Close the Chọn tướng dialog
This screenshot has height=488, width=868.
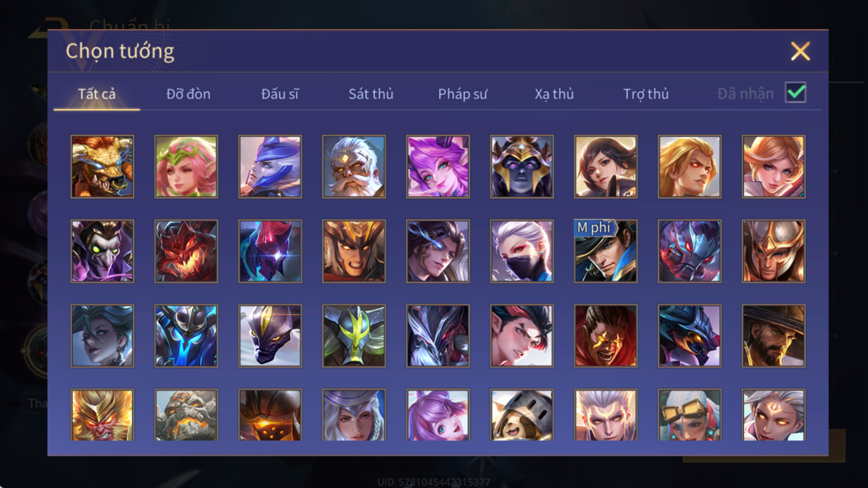(x=800, y=51)
